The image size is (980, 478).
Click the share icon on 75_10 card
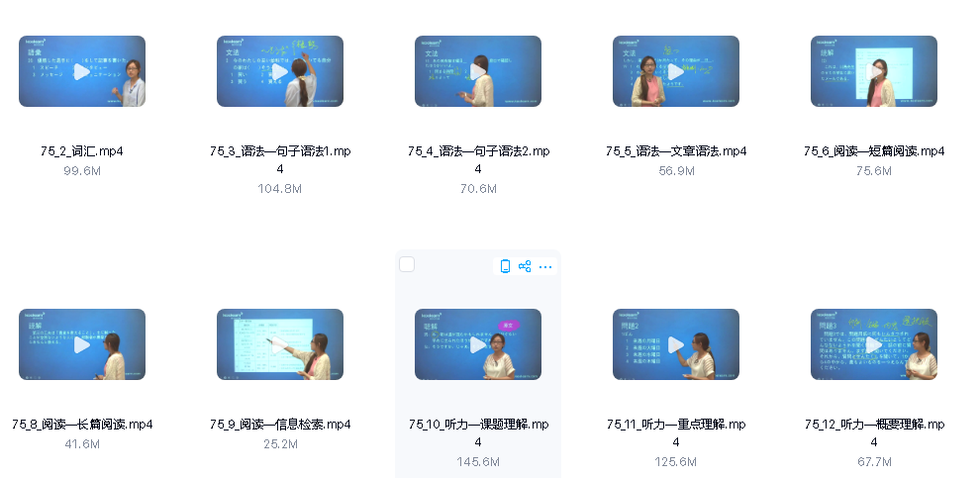coord(525,267)
